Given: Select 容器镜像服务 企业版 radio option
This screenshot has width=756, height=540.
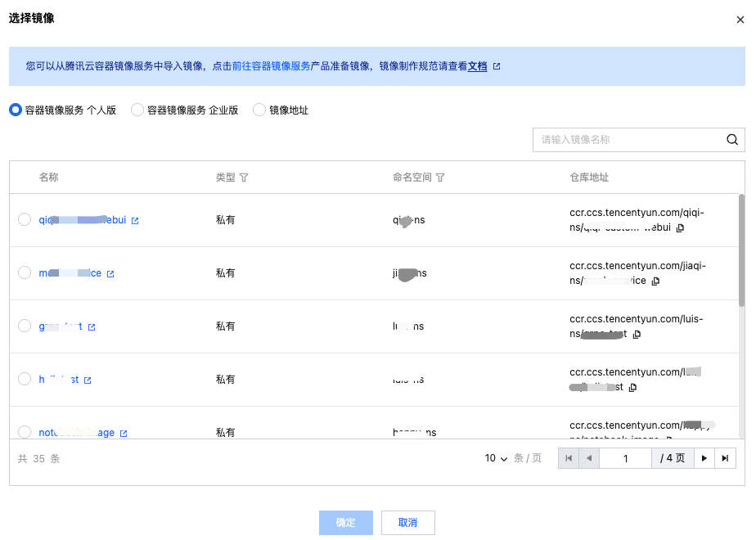Looking at the screenshot, I should tap(137, 110).
